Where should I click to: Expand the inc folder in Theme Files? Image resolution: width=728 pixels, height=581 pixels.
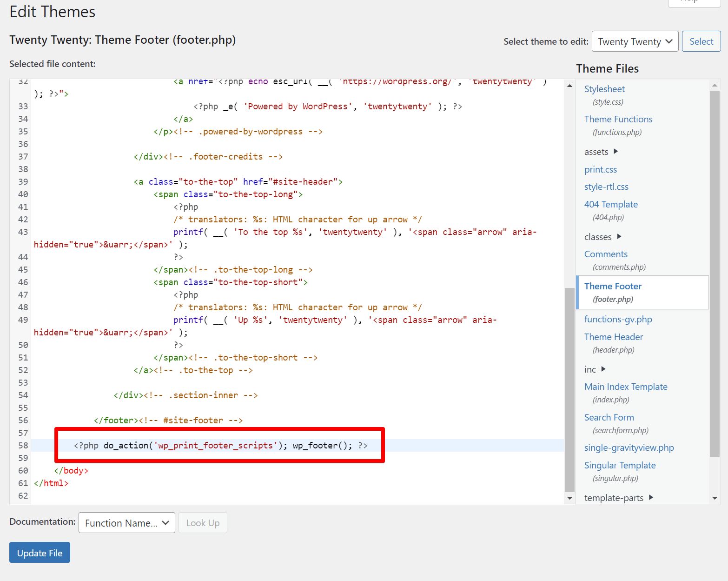(603, 369)
